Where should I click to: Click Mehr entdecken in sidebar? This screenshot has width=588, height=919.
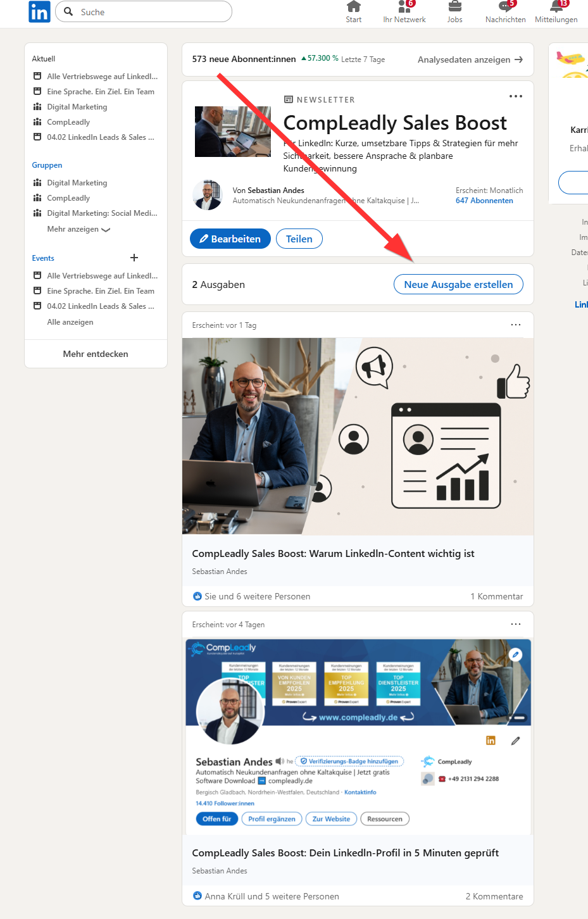click(96, 354)
